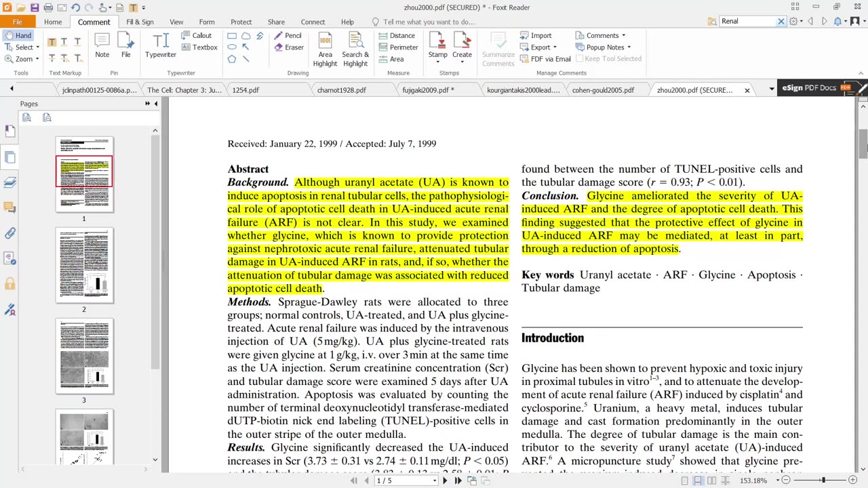Zoom out with the minus button
The width and height of the screenshot is (868, 488).
tap(786, 481)
